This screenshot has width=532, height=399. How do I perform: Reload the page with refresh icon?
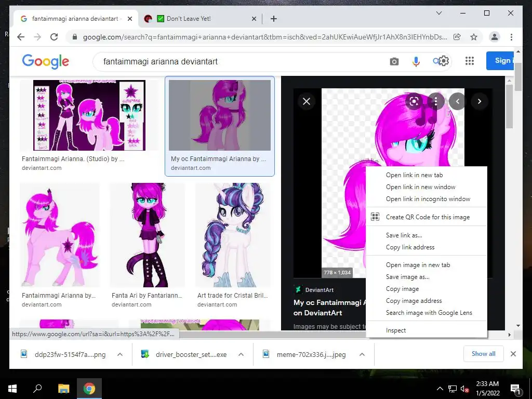(x=54, y=37)
